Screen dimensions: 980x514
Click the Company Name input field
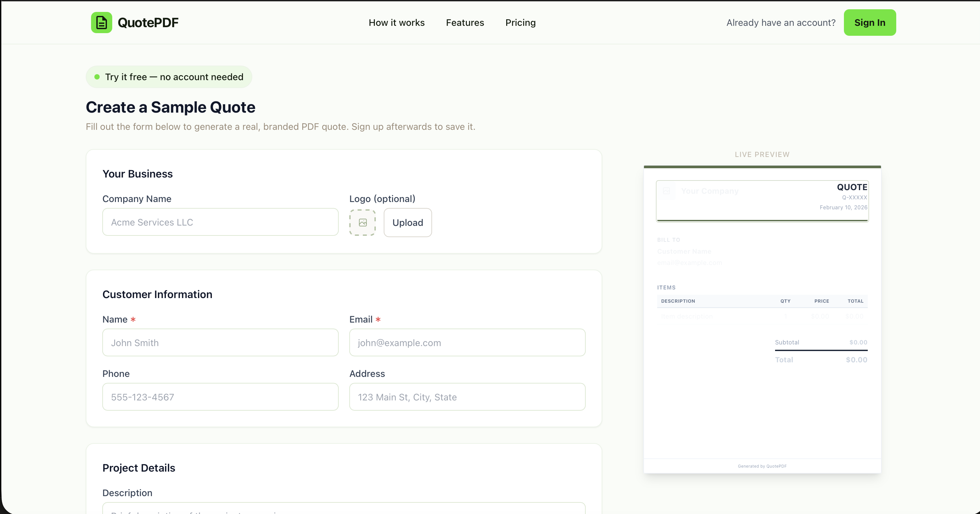pos(220,222)
